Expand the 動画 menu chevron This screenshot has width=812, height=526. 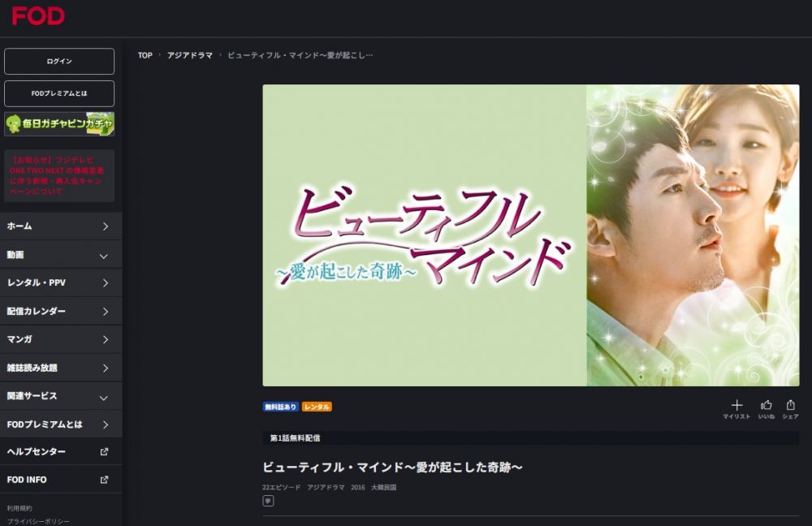coord(104,256)
